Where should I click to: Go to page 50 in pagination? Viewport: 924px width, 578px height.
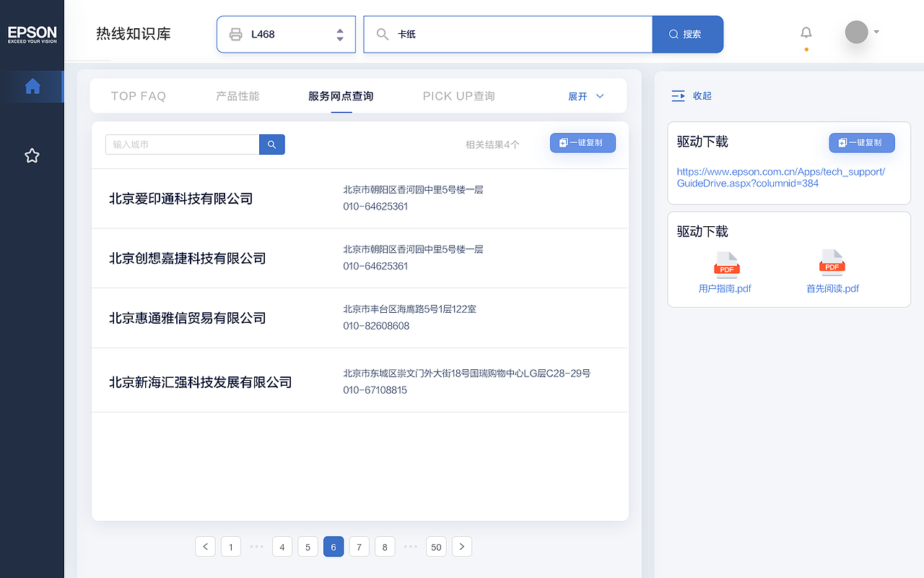point(436,547)
